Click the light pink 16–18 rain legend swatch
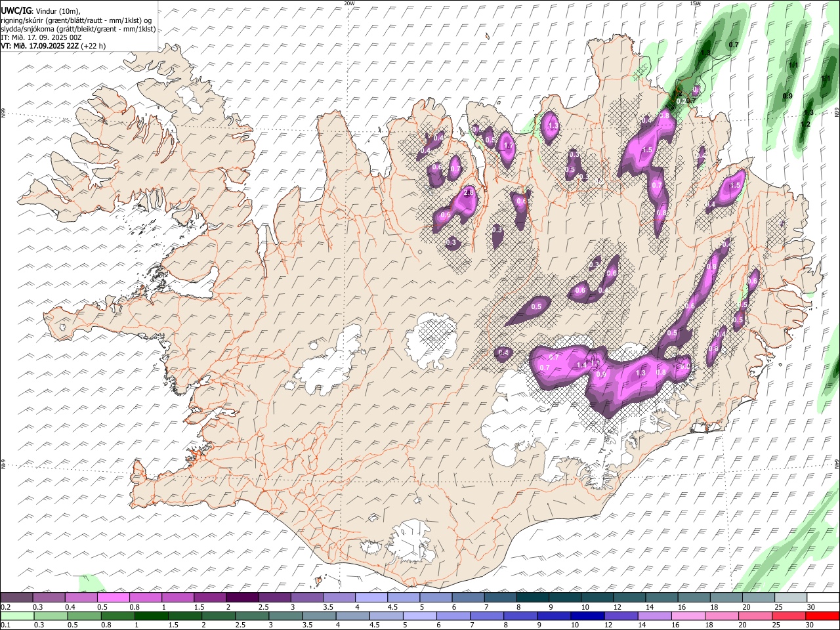The image size is (840, 630). 689,616
